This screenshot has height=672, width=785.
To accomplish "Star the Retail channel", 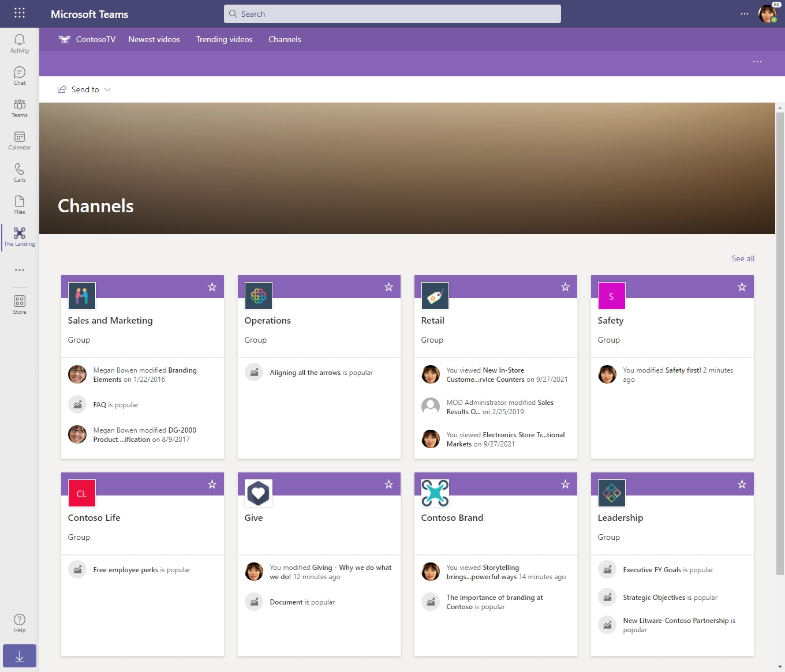I will click(x=566, y=287).
